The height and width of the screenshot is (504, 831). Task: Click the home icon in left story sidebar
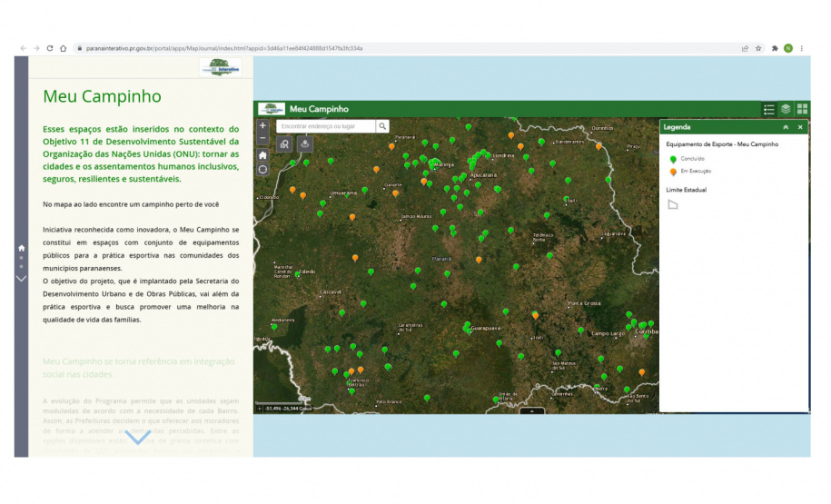(21, 248)
